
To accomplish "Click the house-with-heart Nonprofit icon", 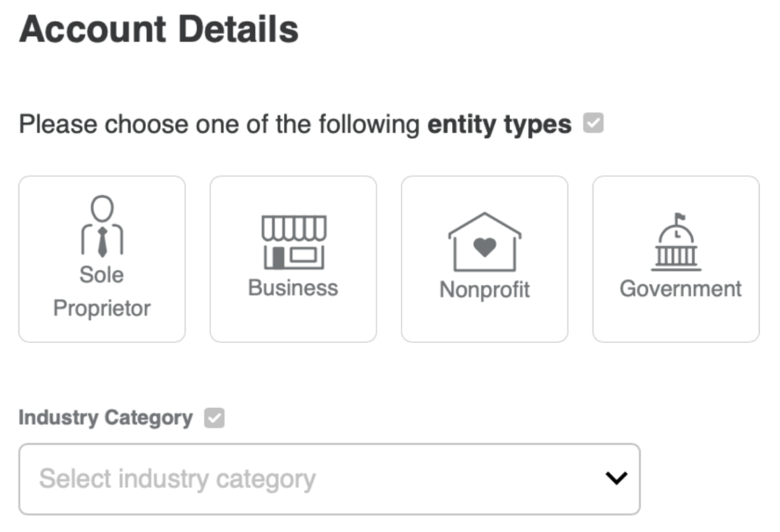I will 485,242.
